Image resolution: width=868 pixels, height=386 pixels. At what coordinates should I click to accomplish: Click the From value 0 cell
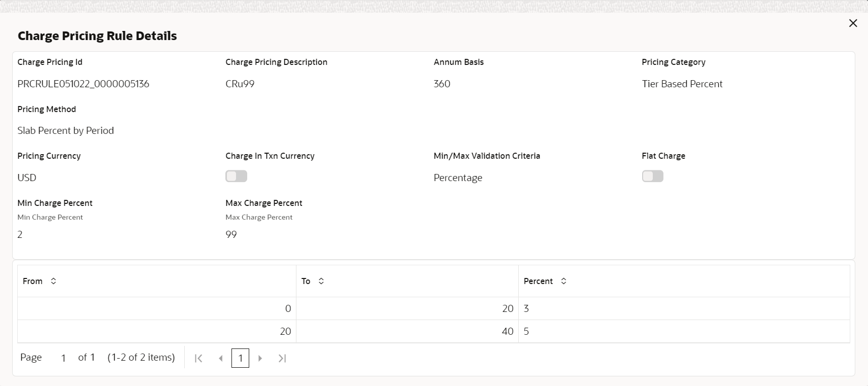click(x=288, y=308)
